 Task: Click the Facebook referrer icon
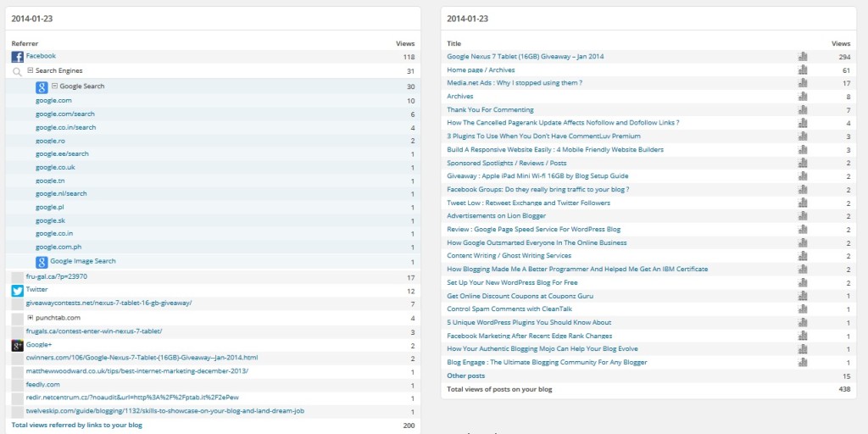17,57
